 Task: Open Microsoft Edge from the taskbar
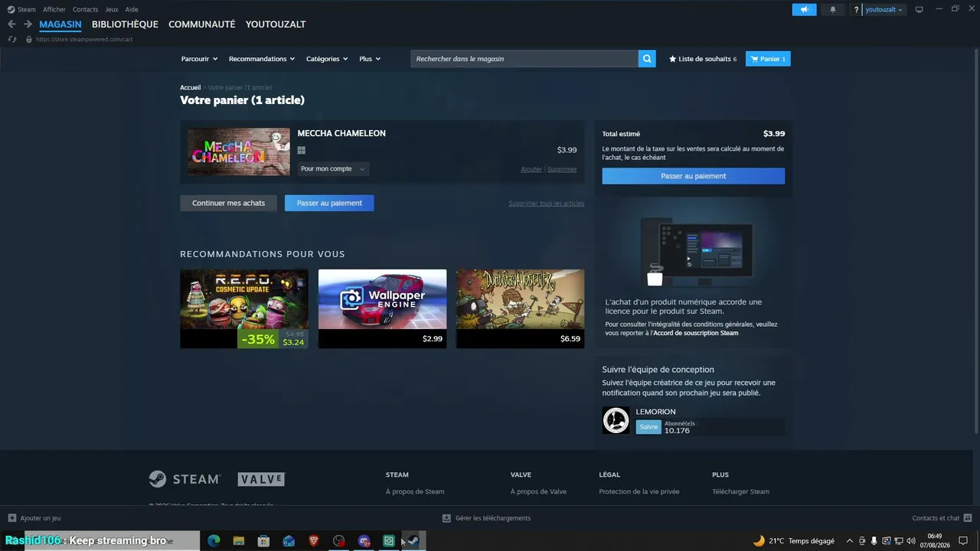214,541
